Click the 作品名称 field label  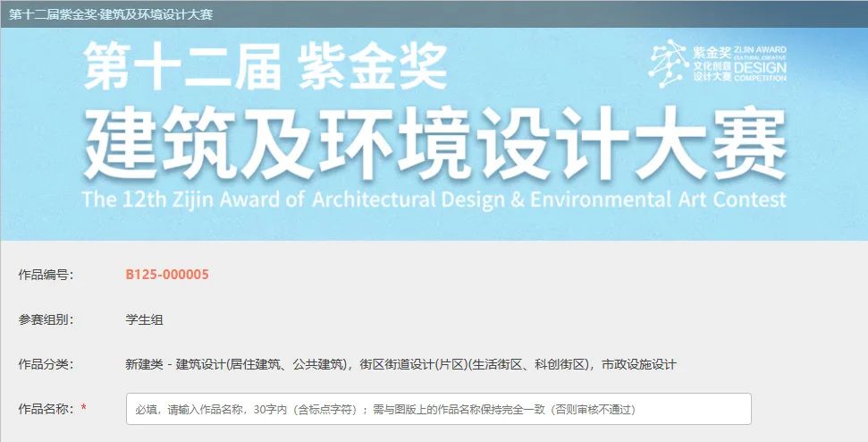click(x=46, y=409)
